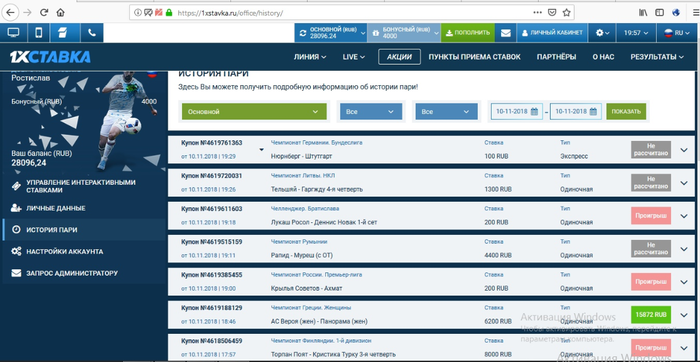The width and height of the screenshot is (700, 362).
Task: Click the start date field 10-11-2018
Action: (517, 112)
